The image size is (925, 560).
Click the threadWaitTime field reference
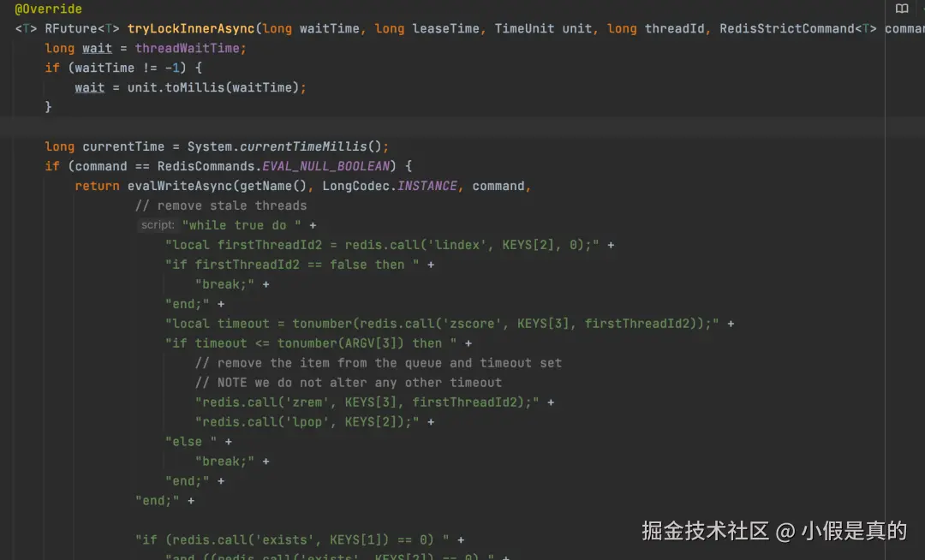[x=187, y=48]
